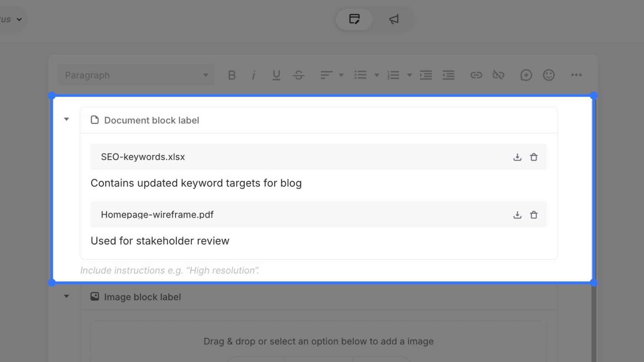Apply underline formatting

(x=276, y=75)
